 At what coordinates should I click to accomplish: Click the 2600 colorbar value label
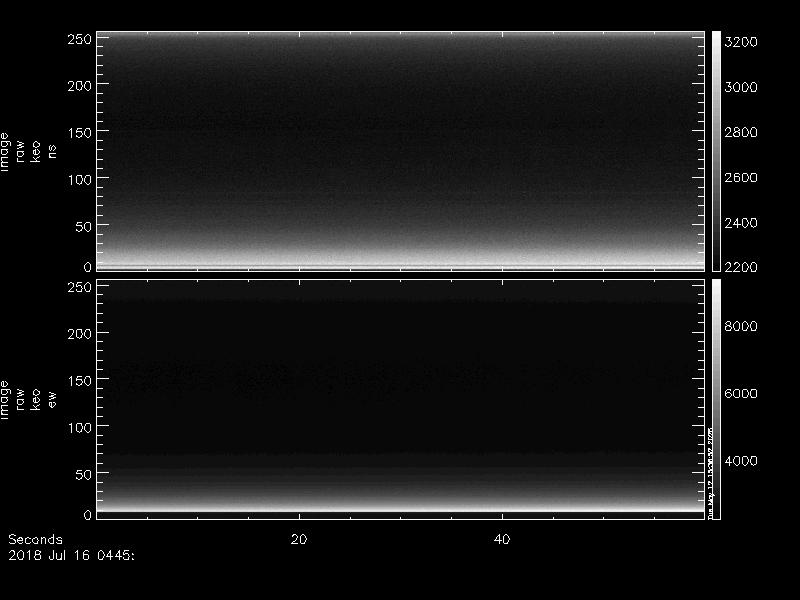(741, 178)
